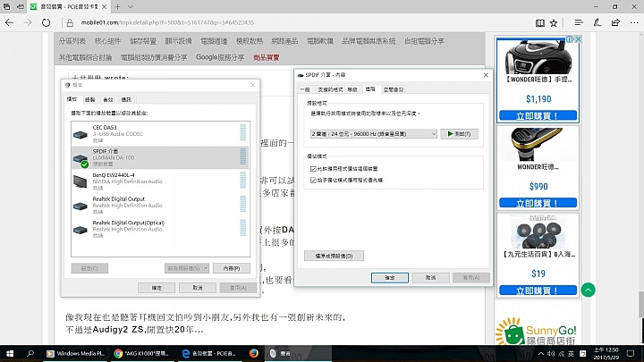Click $19 ad buy-now button
The height and width of the screenshot is (362, 644).
tap(538, 290)
